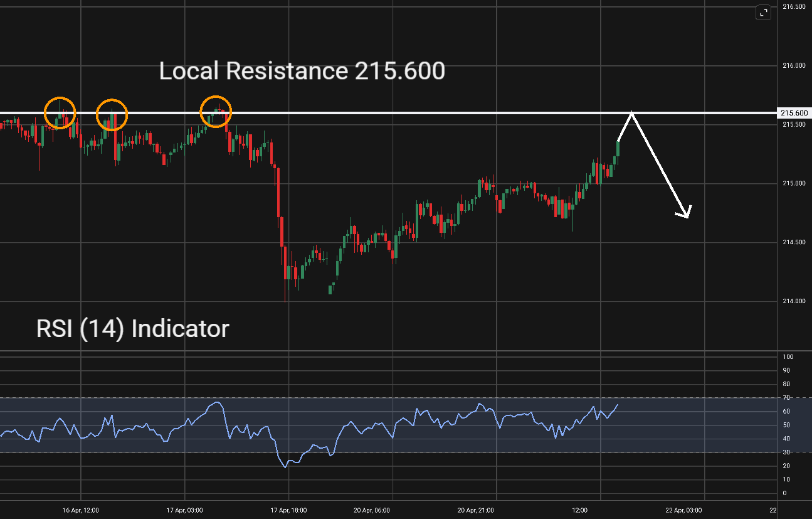812x519 pixels.
Task: Click the RSI scale value 70
Action: pyautogui.click(x=786, y=398)
